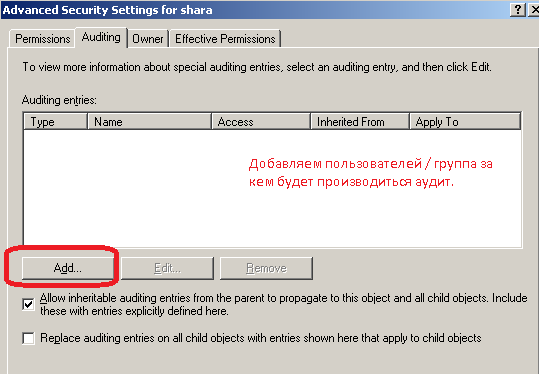The image size is (539, 374).
Task: Sort by Inherited From column header
Action: (x=360, y=122)
